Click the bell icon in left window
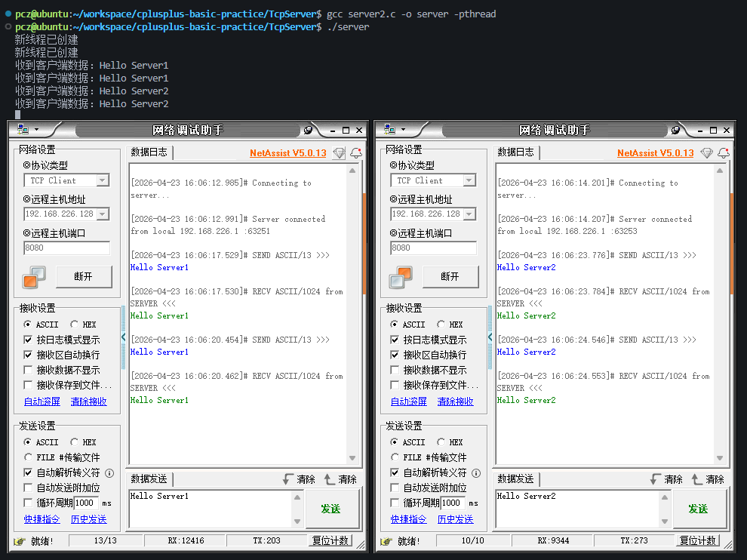This screenshot has height=560, width=747. tap(356, 153)
